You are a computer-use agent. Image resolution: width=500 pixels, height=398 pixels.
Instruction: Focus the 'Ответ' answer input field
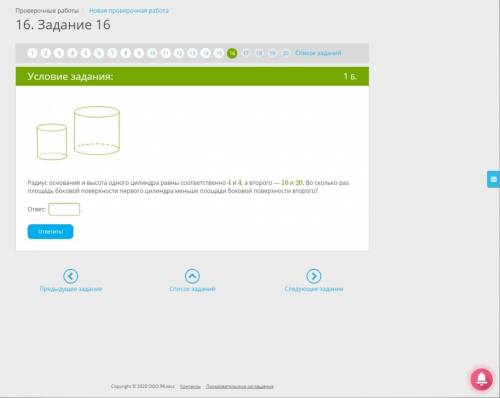pyautogui.click(x=64, y=209)
